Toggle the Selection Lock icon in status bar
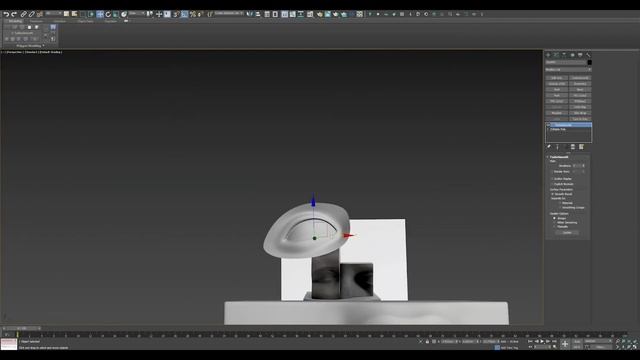 (427, 342)
